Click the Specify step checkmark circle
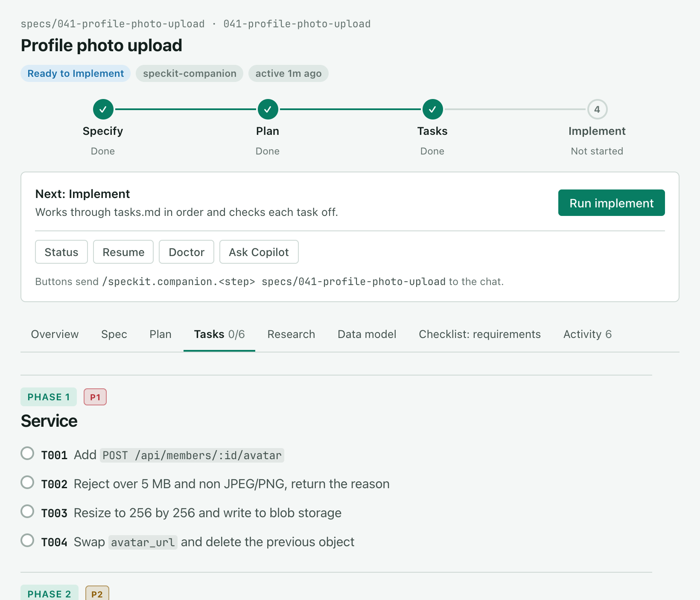 pyautogui.click(x=103, y=109)
